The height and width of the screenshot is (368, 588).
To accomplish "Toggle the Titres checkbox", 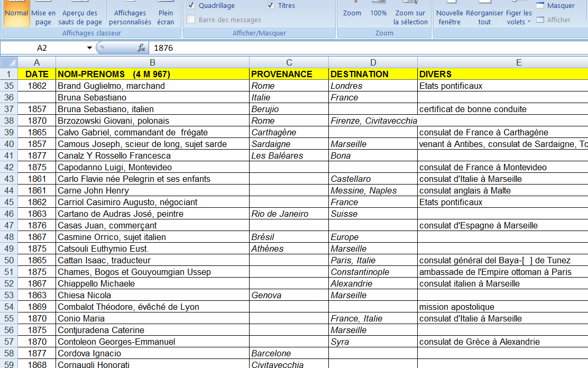I will click(270, 5).
